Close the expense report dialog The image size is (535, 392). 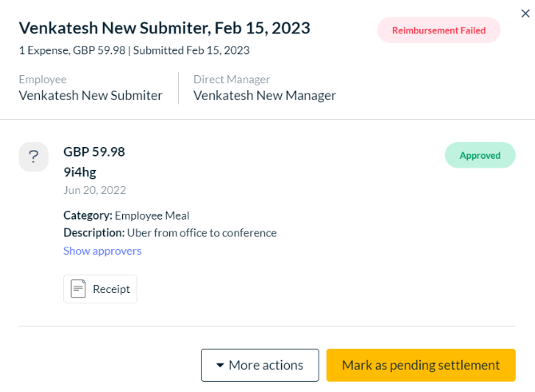(523, 11)
